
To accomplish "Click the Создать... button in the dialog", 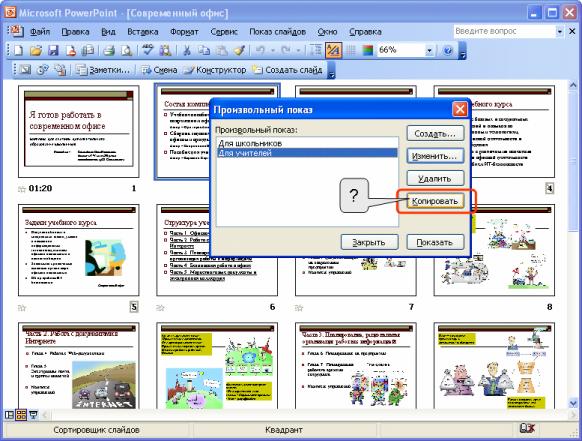I will pos(435,133).
